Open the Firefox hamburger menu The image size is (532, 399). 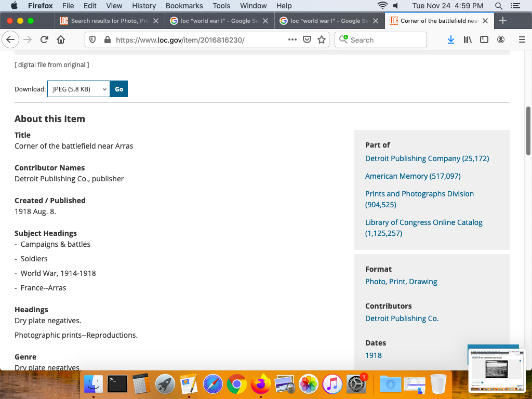point(522,40)
